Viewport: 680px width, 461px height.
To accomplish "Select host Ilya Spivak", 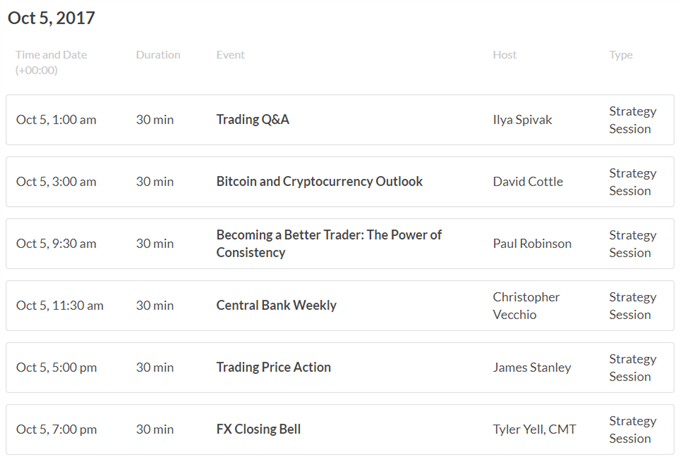I will click(522, 120).
